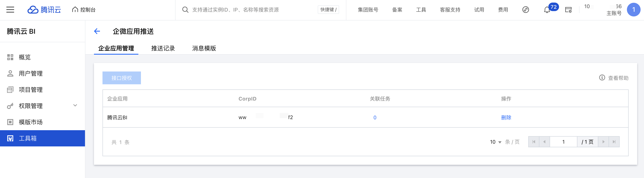Open 项目管理 in the sidebar
This screenshot has height=178, width=644.
[42, 90]
